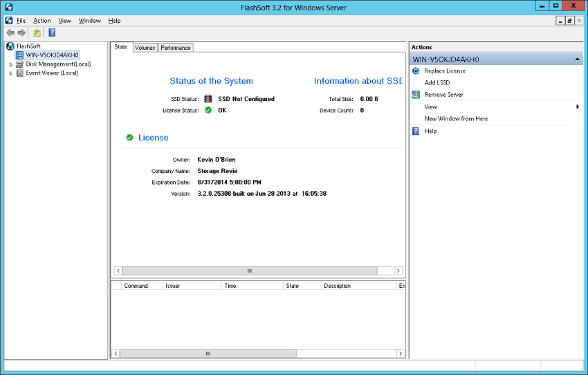Click Help in the Actions pane

click(430, 131)
